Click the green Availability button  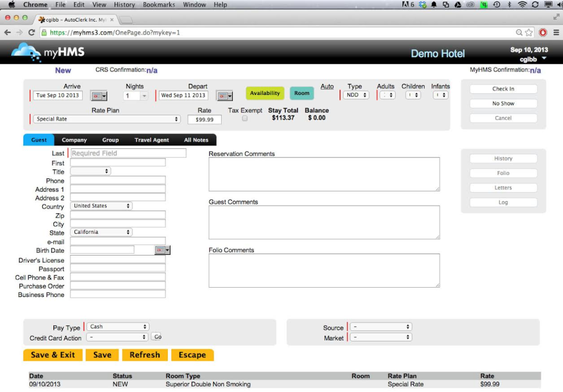[x=264, y=93]
